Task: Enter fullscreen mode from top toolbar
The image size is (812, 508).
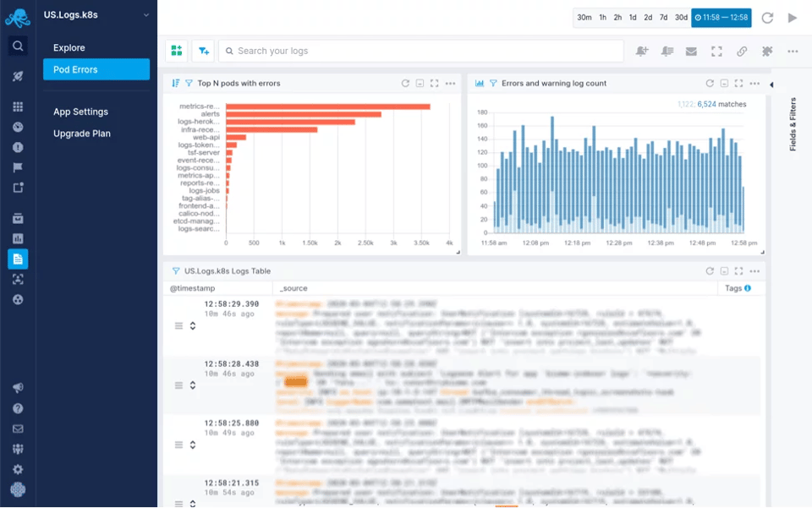Action: pos(716,52)
